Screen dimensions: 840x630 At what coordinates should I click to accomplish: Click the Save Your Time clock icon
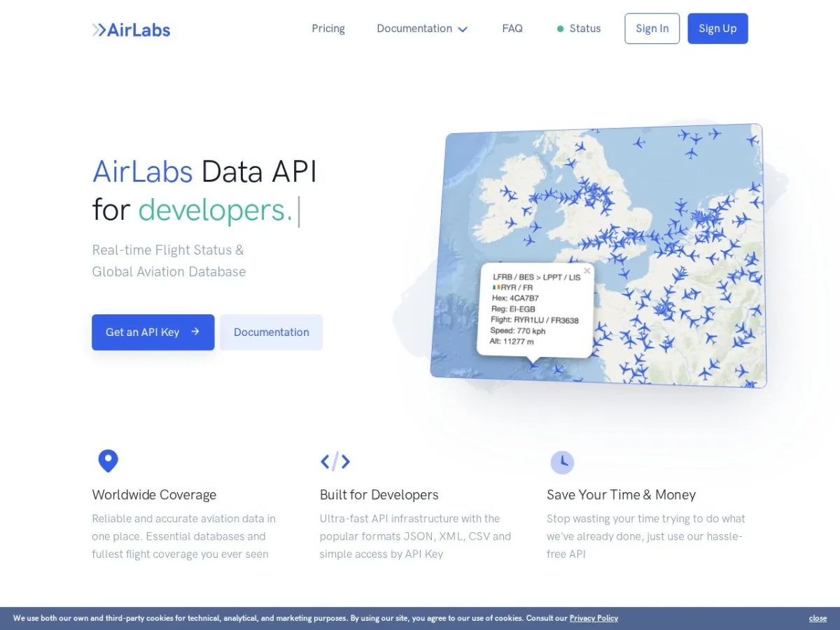tap(562, 462)
